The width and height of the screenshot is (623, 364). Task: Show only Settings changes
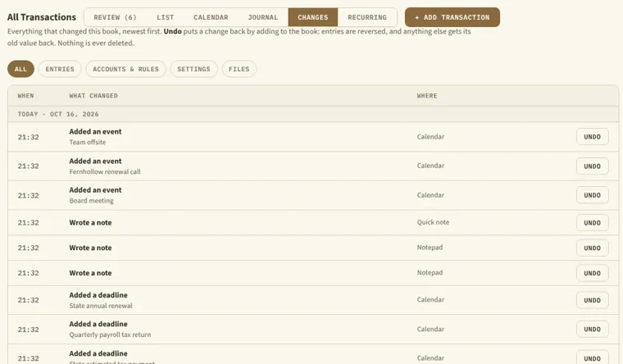[x=194, y=69]
